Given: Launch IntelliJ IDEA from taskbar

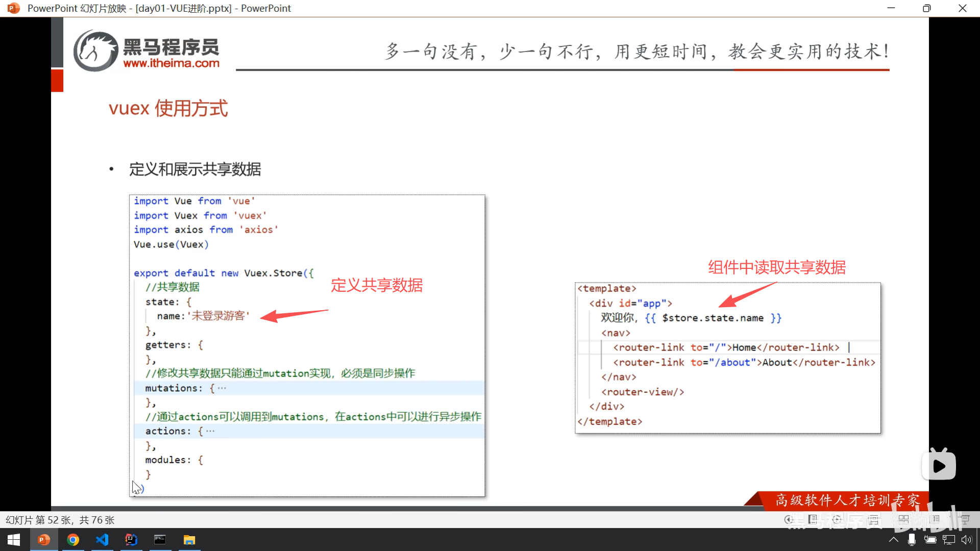Looking at the screenshot, I should click(131, 540).
